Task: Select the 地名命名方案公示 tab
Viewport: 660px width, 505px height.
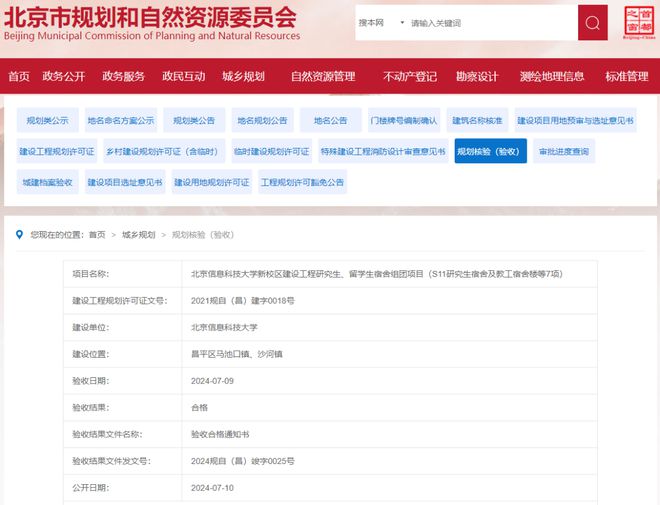Action: coord(120,121)
